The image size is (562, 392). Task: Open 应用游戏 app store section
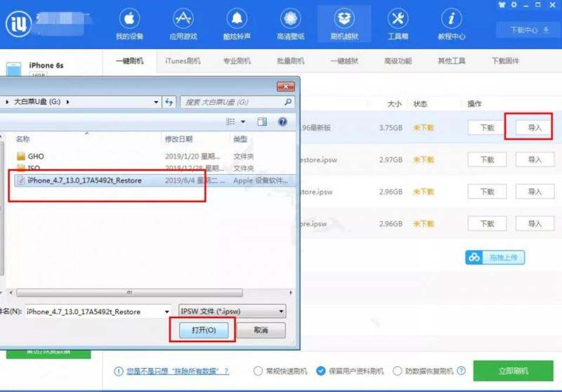tap(183, 25)
